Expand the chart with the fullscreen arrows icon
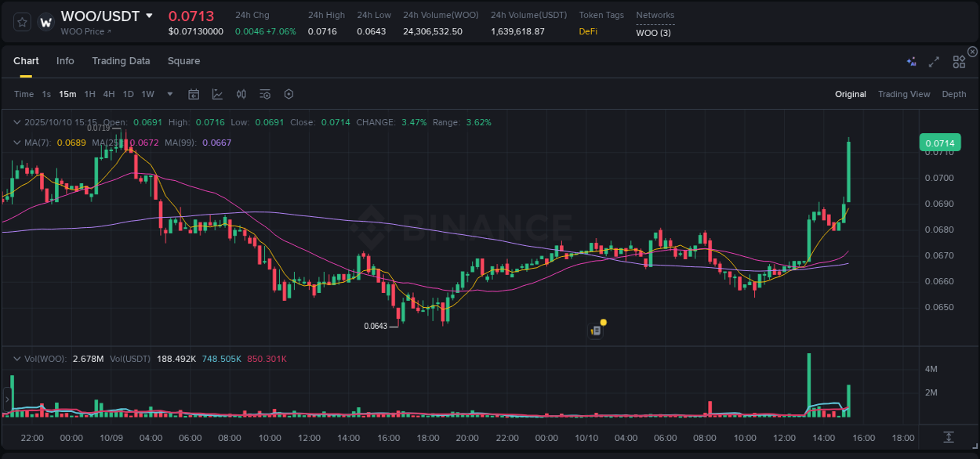Image resolution: width=980 pixels, height=459 pixels. pyautogui.click(x=934, y=61)
